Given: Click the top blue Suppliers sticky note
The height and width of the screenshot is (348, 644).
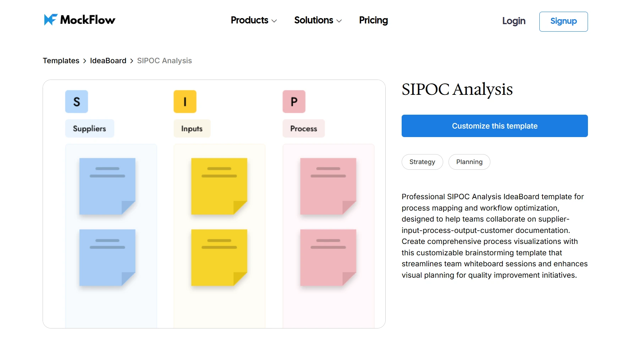Looking at the screenshot, I should point(107,186).
